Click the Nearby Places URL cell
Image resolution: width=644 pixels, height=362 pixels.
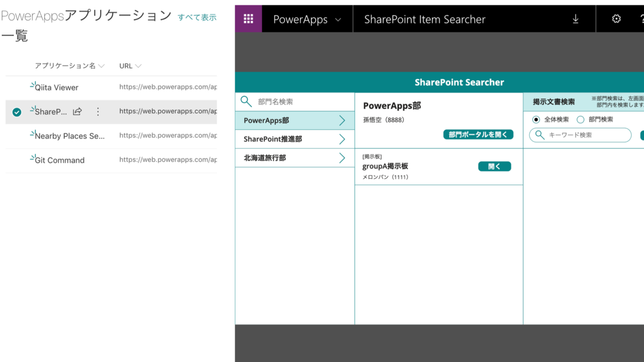coord(168,135)
